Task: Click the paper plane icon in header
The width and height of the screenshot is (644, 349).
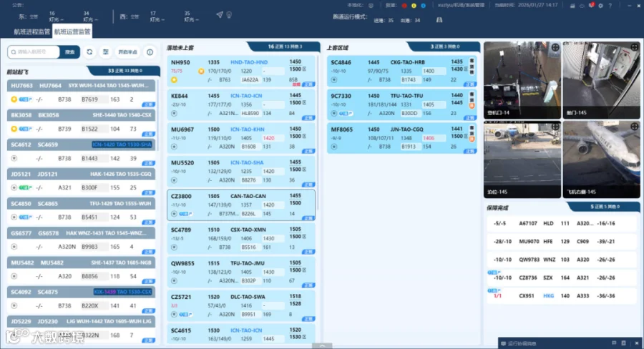Action: [220, 15]
